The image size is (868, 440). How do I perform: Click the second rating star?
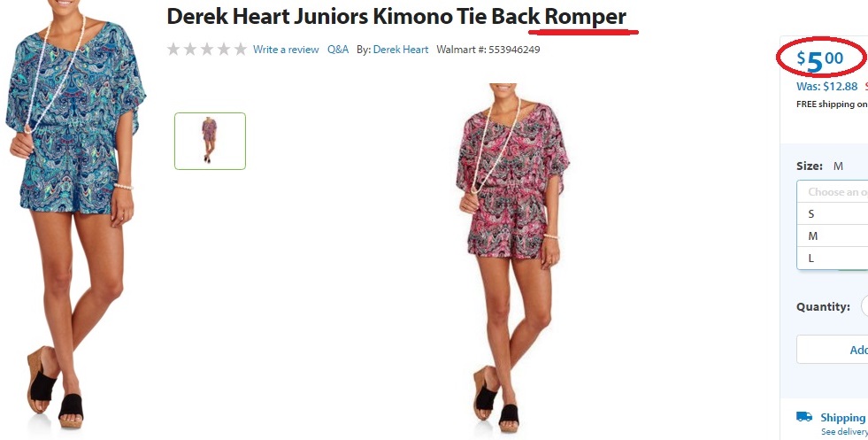pyautogui.click(x=190, y=50)
